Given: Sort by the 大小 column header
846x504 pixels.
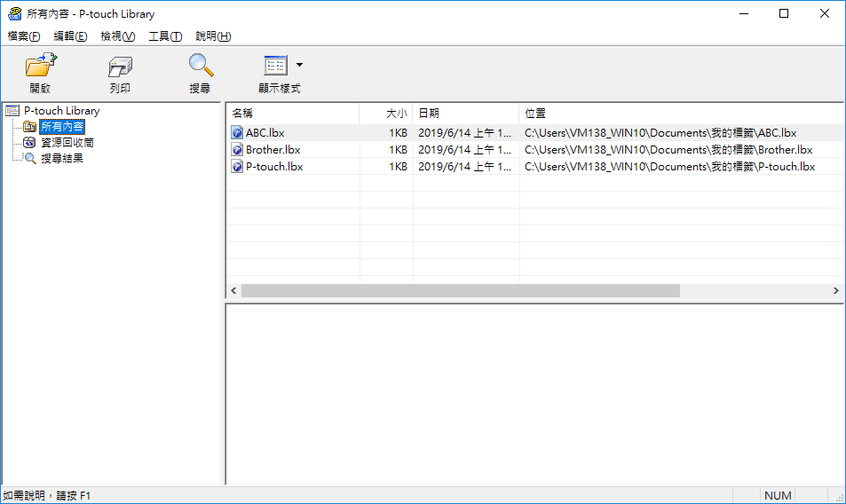Looking at the screenshot, I should (x=386, y=114).
